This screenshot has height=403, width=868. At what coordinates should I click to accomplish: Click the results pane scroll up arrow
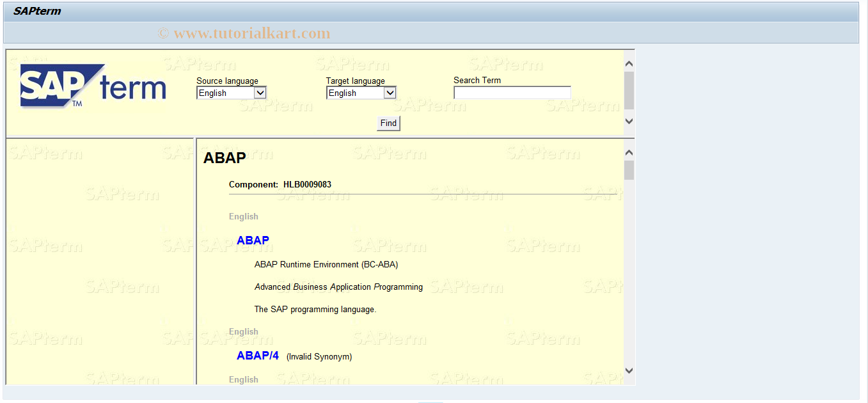629,152
